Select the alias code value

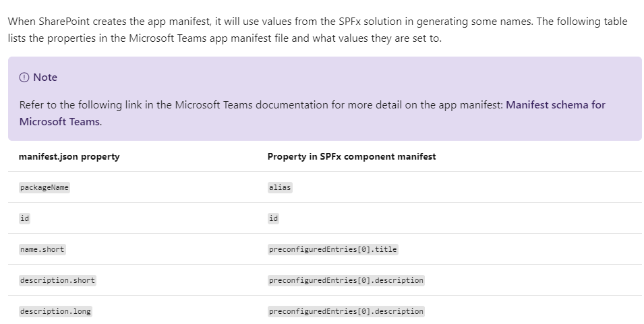tap(280, 187)
